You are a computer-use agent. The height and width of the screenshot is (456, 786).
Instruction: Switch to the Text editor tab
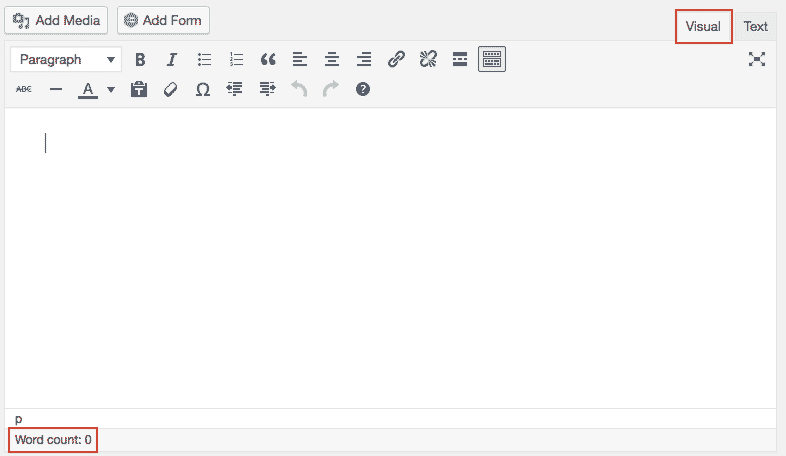tap(755, 27)
